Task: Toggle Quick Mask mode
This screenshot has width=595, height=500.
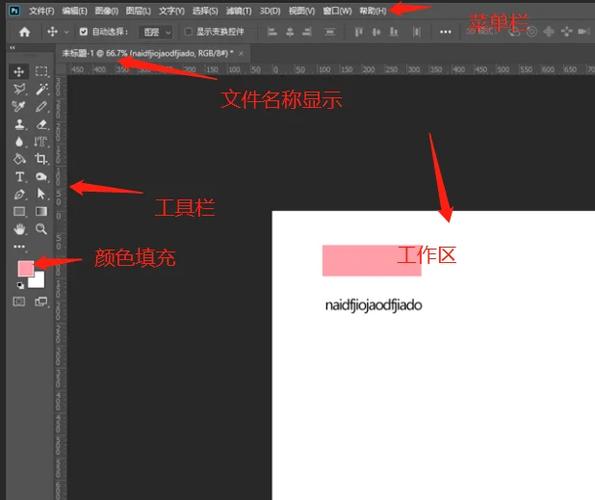Action: pos(19,302)
